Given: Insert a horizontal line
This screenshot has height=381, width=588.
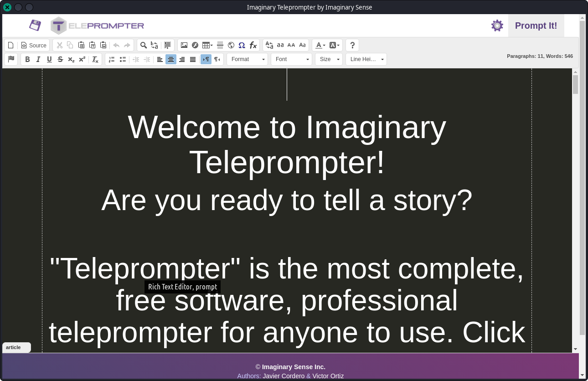Looking at the screenshot, I should pyautogui.click(x=220, y=45).
